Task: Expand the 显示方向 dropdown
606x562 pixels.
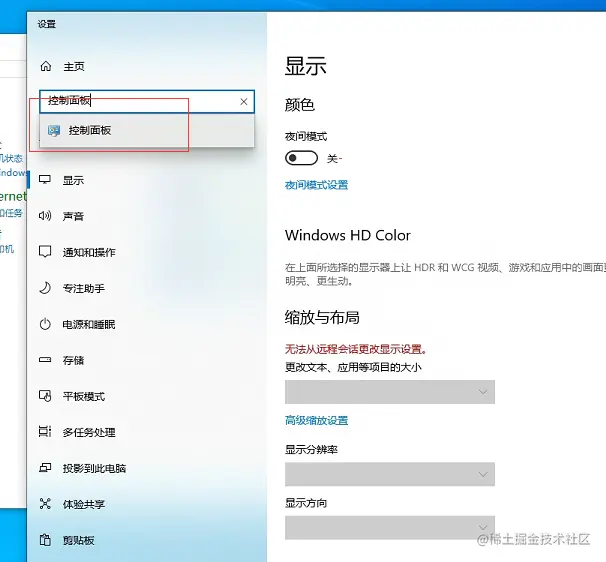Action: click(390, 528)
